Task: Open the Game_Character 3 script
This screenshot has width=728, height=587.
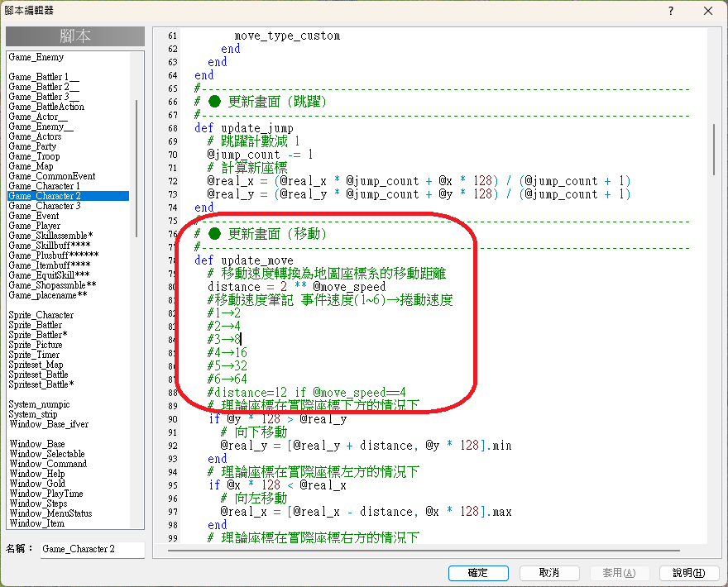Action: (44, 206)
